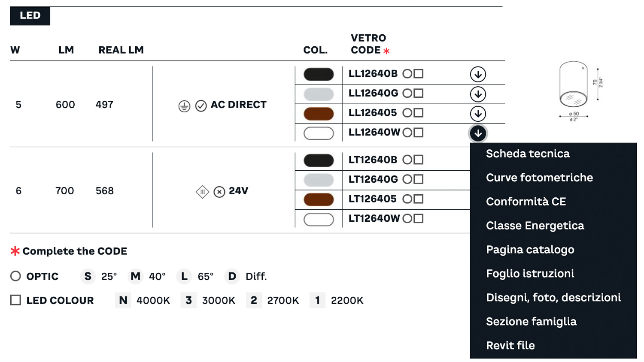Viewport: 644px width, 362px height.
Task: Click the crossed-circle icon beside 24V
Action: point(219,192)
